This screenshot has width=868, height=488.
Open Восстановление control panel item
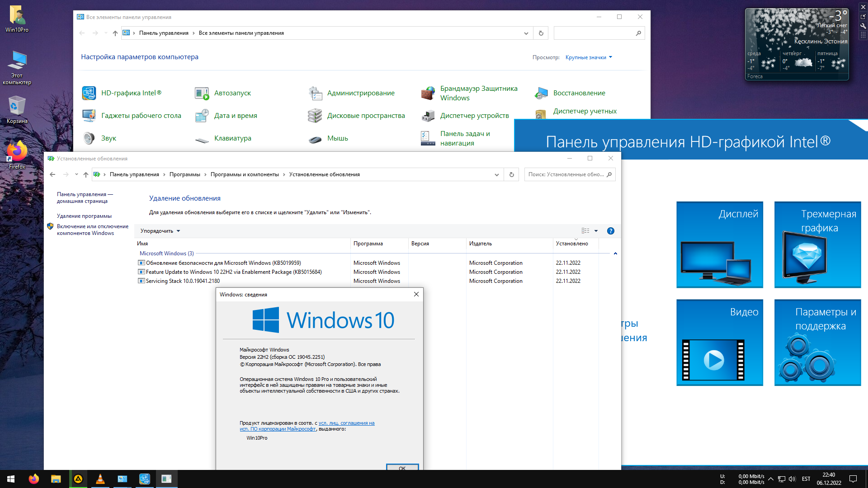pos(570,93)
